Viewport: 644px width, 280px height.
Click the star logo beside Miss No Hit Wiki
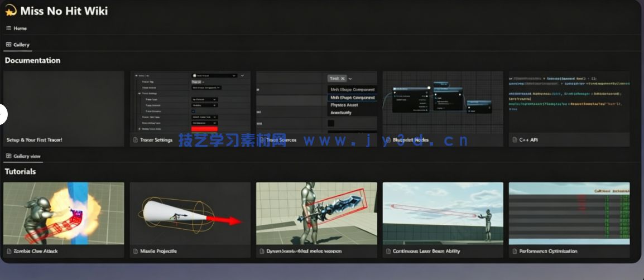click(x=11, y=11)
